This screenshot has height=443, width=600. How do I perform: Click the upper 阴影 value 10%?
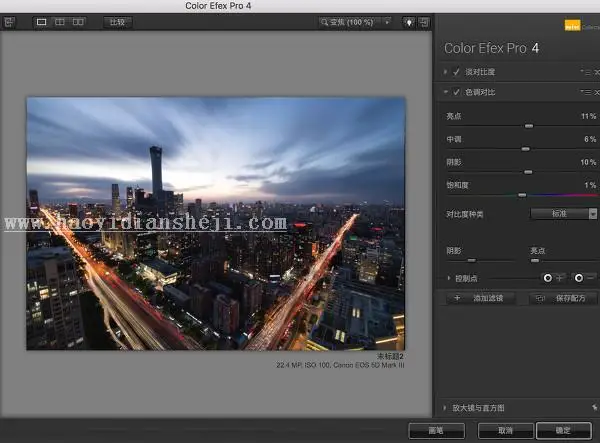click(588, 162)
